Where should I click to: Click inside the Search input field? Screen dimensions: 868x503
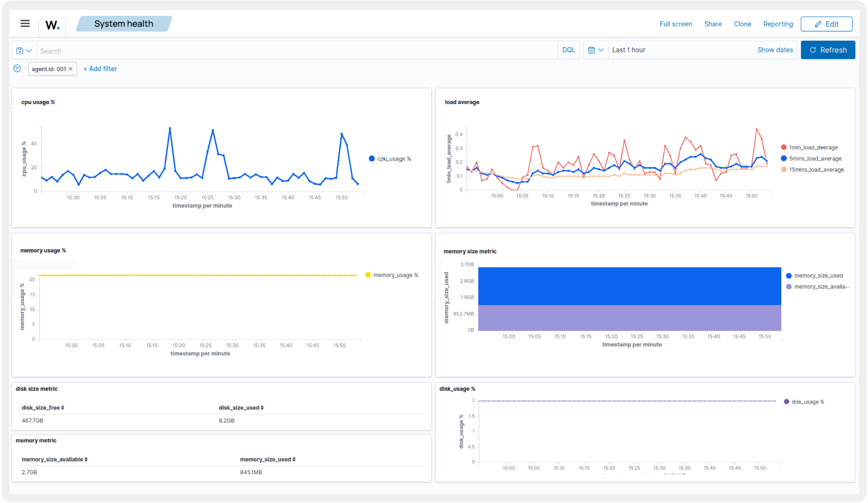[x=188, y=50]
